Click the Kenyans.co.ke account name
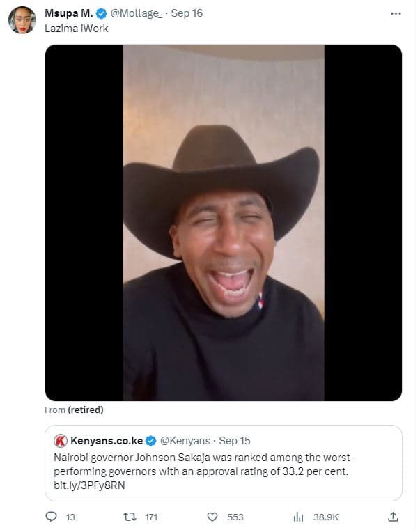 (107, 441)
